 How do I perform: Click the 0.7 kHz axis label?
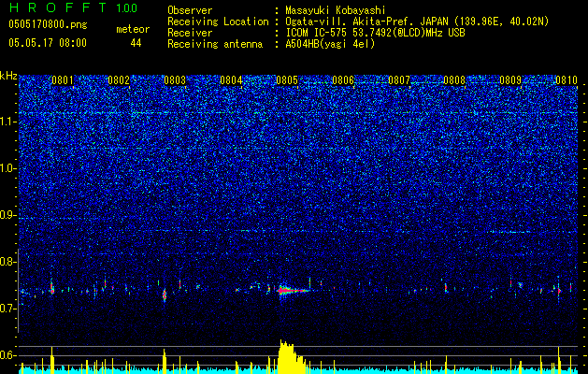point(8,309)
